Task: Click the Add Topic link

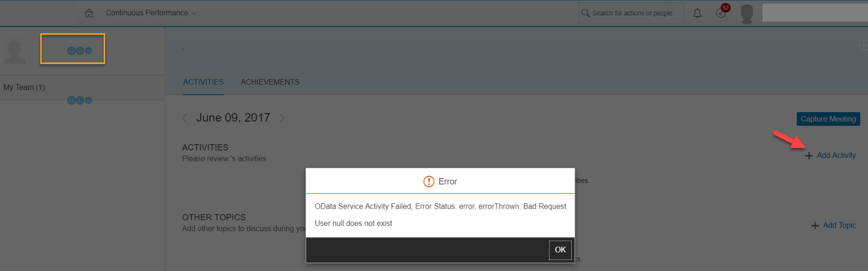Action: coord(839,225)
